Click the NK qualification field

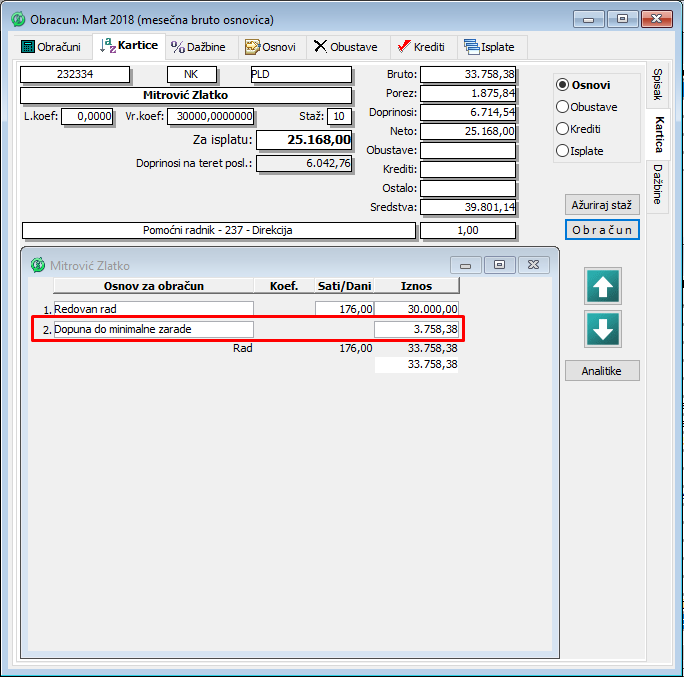192,74
